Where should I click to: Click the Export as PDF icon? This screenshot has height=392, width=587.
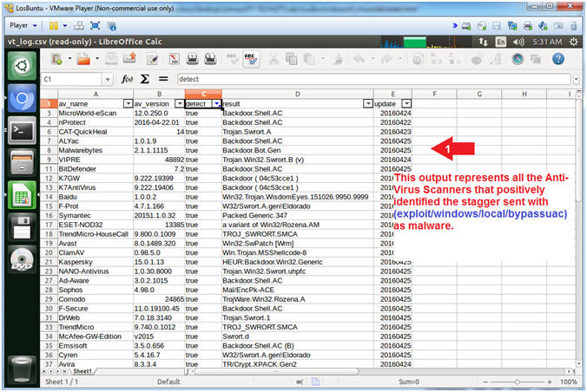174,59
